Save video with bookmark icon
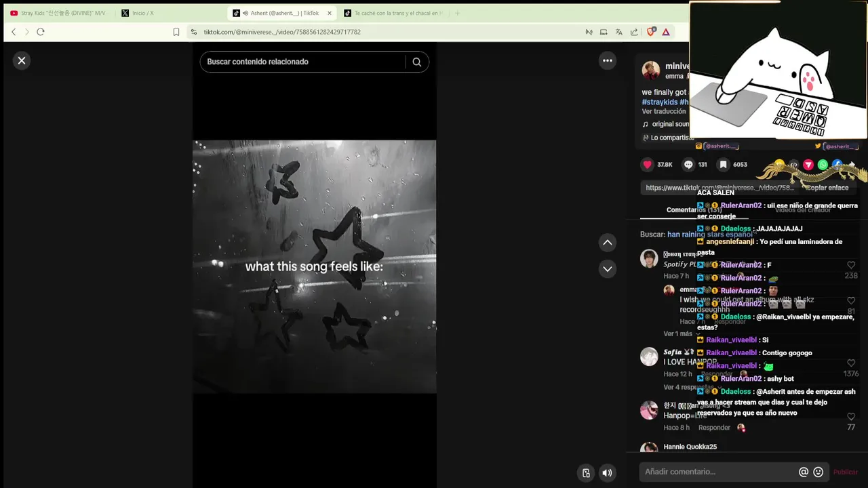Viewport: 868px width, 488px height. 724,165
